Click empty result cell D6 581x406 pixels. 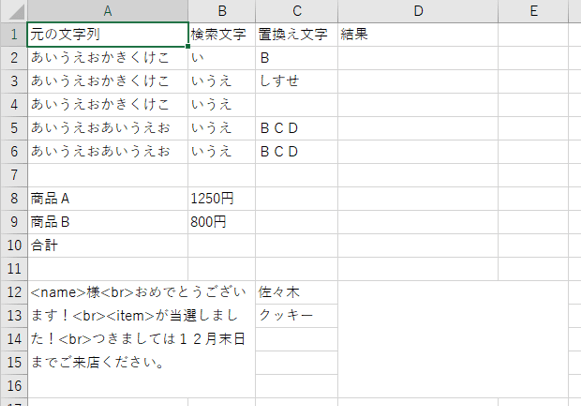[x=418, y=152]
